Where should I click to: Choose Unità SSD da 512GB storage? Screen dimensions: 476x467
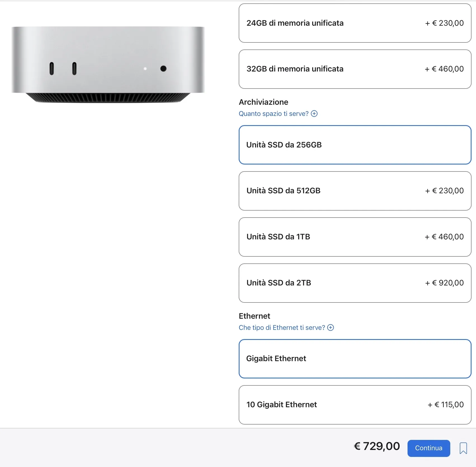(x=355, y=191)
